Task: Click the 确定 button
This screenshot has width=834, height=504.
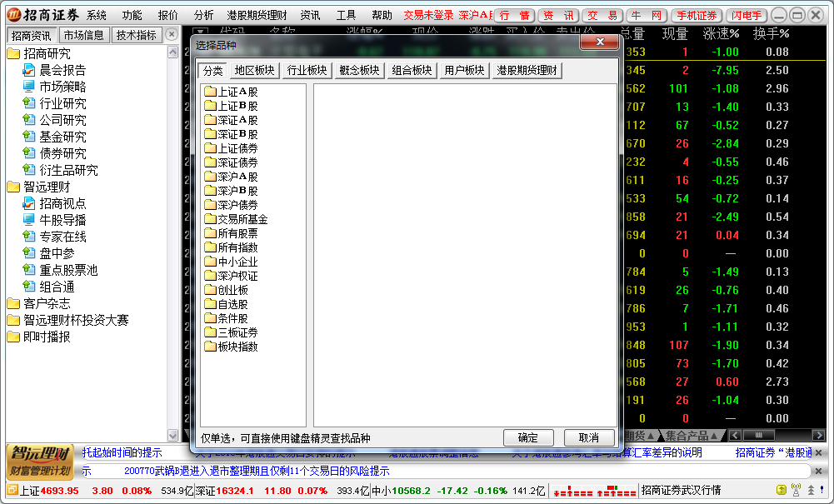Action: (528, 437)
